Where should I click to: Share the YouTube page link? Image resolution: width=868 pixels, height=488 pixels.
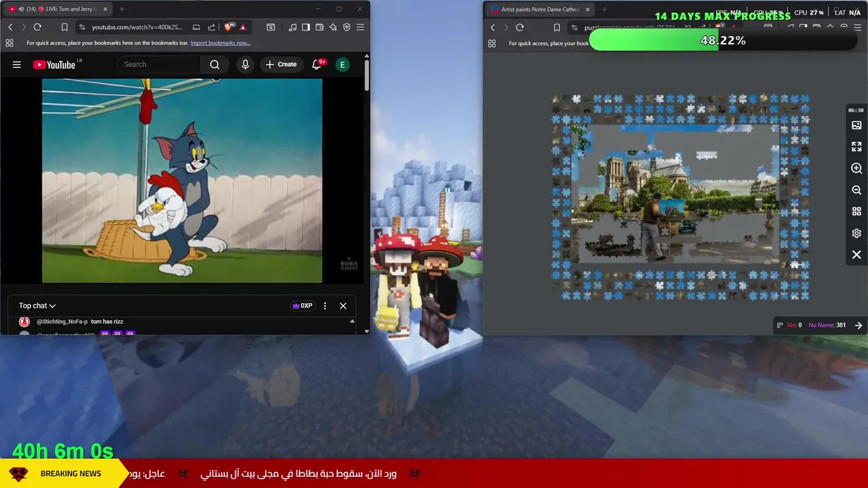(x=212, y=27)
